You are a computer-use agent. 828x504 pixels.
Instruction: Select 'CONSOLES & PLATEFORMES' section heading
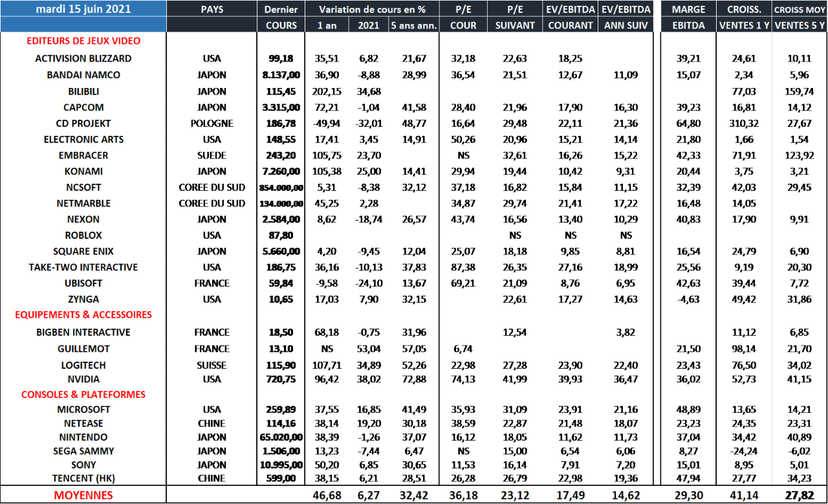[x=83, y=395]
